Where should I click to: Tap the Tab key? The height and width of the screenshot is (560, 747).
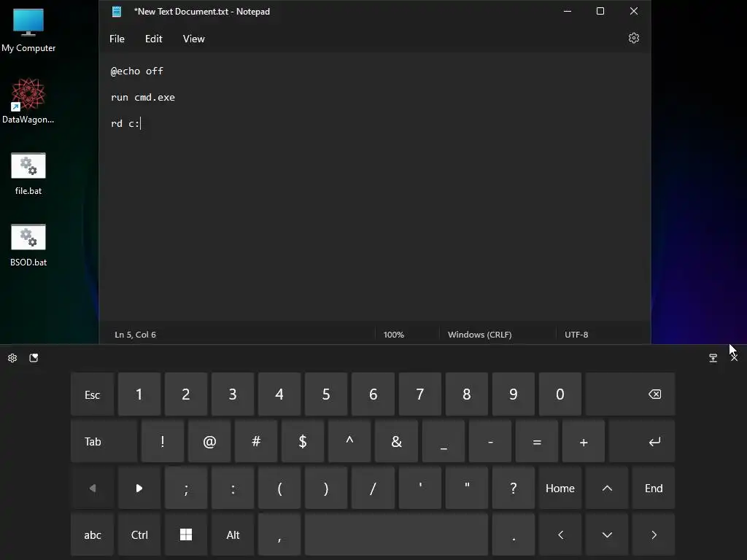point(104,441)
